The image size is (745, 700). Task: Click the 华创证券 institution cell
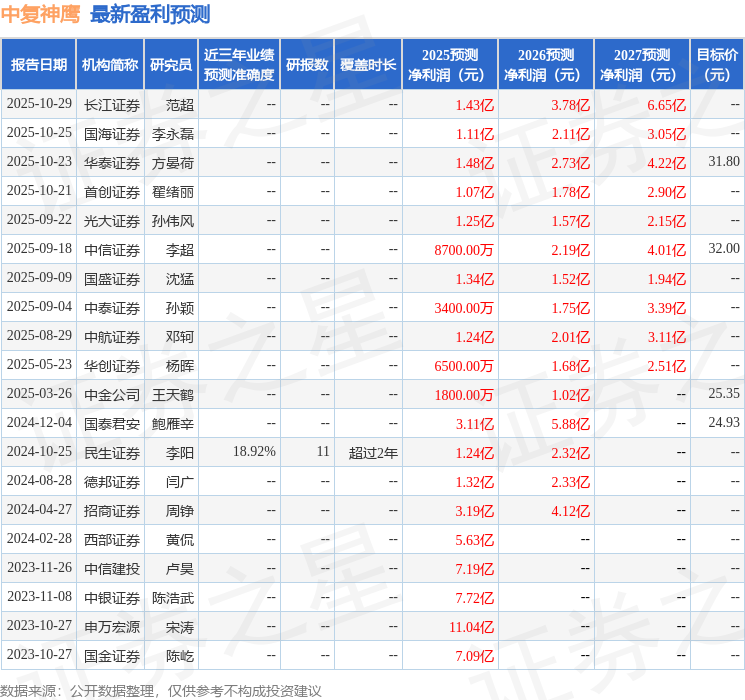coord(112,366)
